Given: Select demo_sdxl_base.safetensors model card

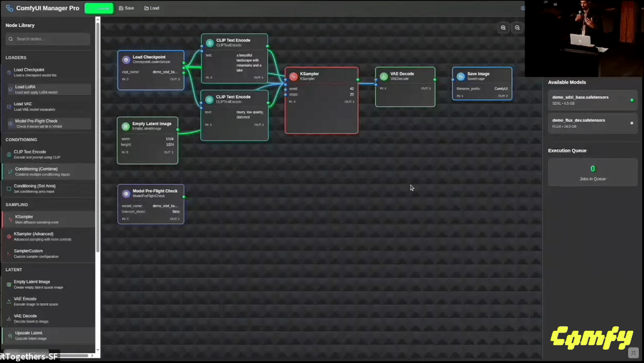Looking at the screenshot, I should tap(592, 100).
